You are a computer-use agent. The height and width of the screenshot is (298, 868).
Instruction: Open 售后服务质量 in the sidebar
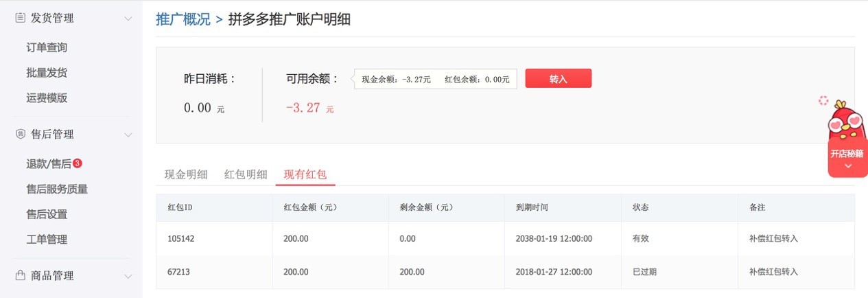coord(57,189)
